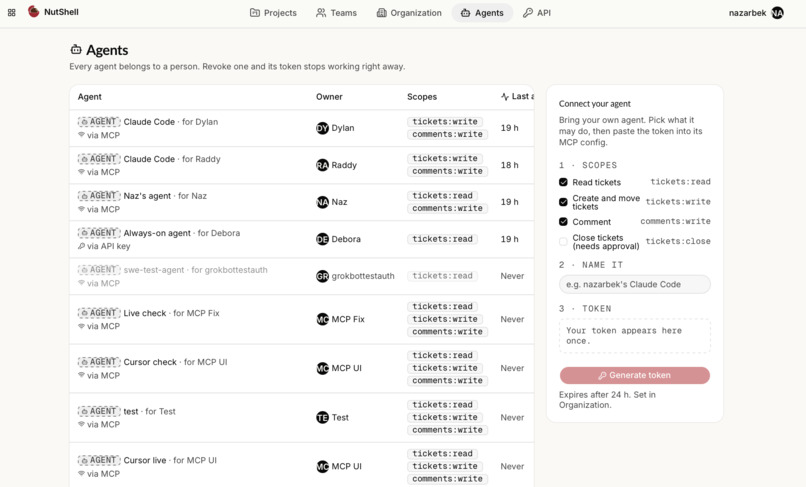Click the NA avatar for Naz in the table
Screen dimensions: 806x487
(x=322, y=202)
